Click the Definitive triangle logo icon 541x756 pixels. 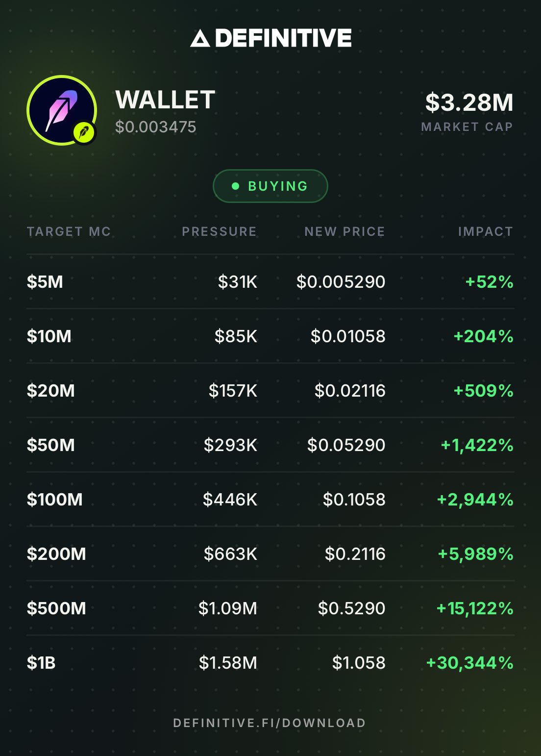pos(200,38)
